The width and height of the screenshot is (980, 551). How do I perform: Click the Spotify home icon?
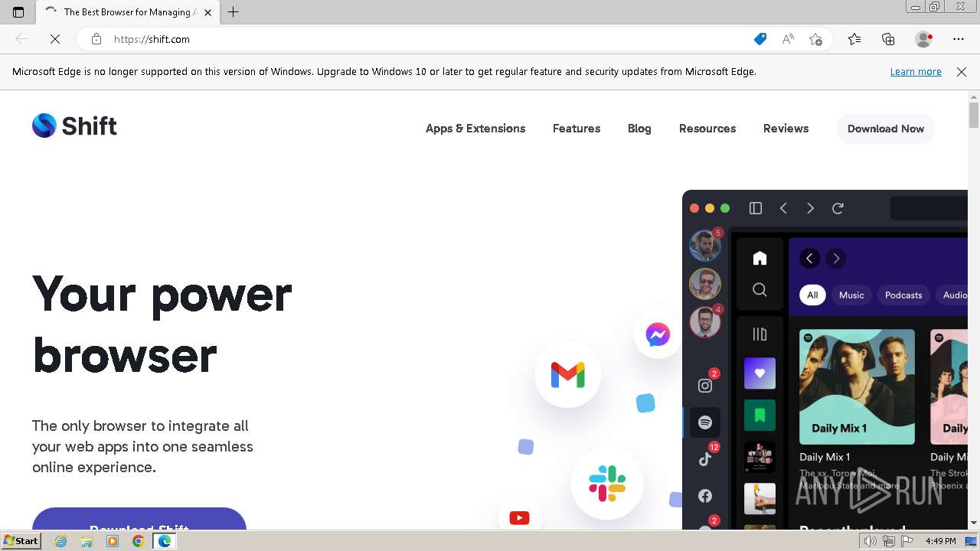tap(759, 259)
